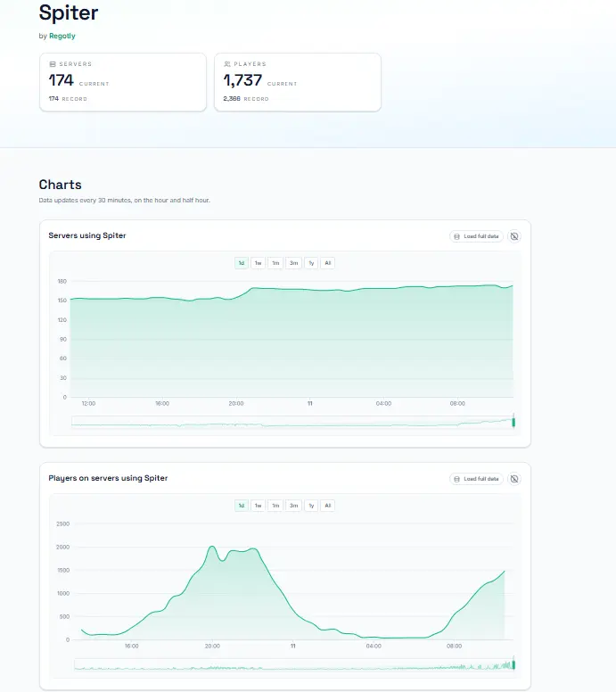Load full data for Players chart

(476, 479)
